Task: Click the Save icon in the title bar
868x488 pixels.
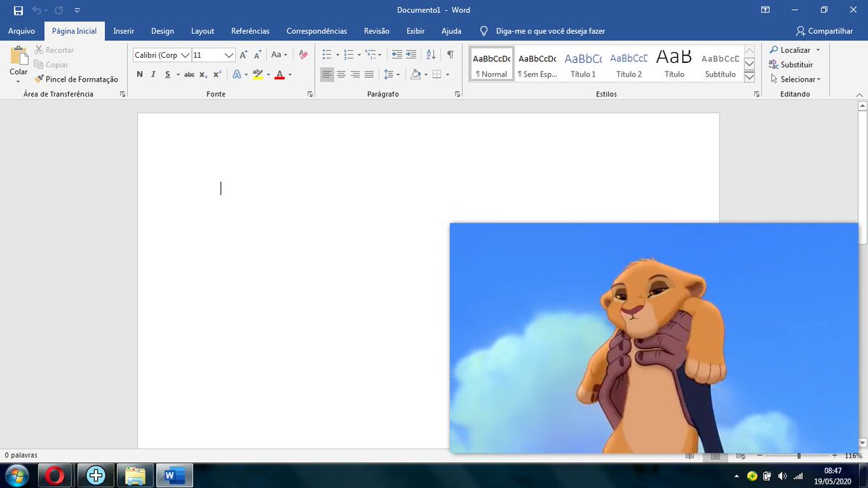Action: point(18,10)
